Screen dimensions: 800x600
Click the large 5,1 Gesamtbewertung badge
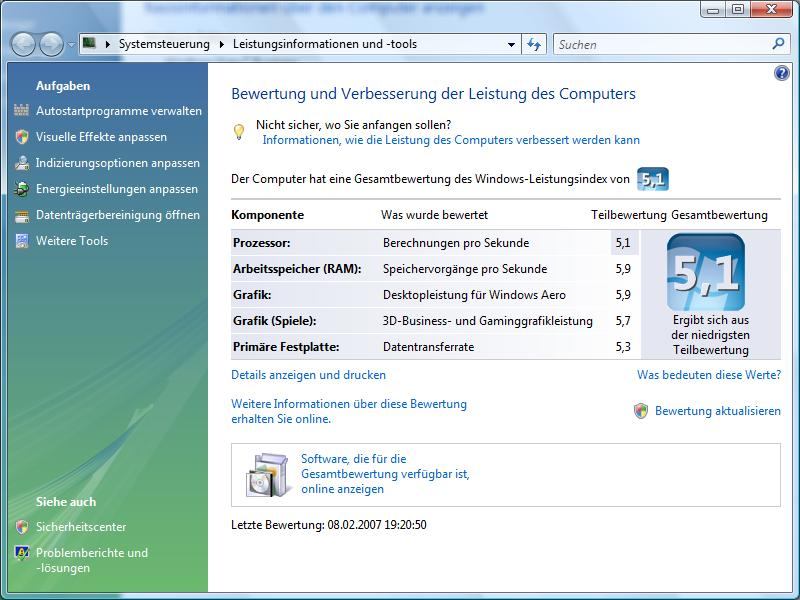click(x=706, y=272)
